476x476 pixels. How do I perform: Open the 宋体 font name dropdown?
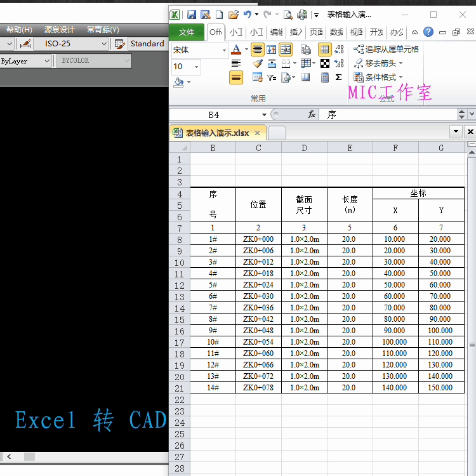tap(224, 50)
